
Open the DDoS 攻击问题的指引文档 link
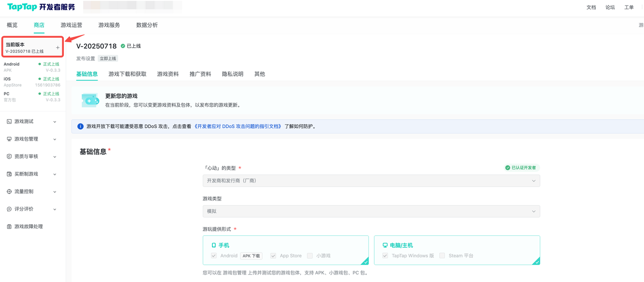[x=237, y=127]
